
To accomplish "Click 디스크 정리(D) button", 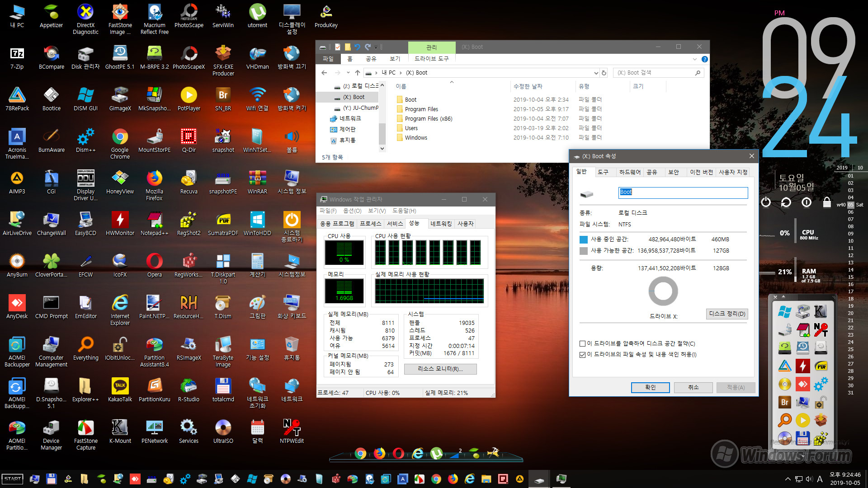I will point(726,314).
